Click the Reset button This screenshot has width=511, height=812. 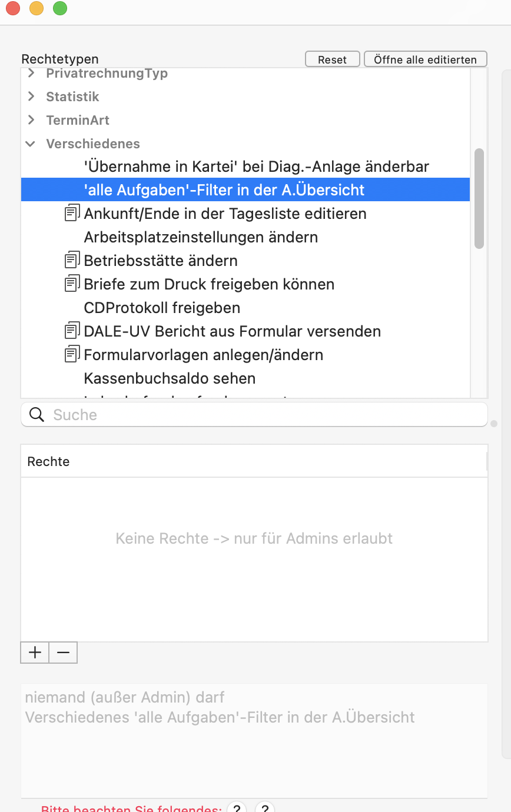coord(332,59)
